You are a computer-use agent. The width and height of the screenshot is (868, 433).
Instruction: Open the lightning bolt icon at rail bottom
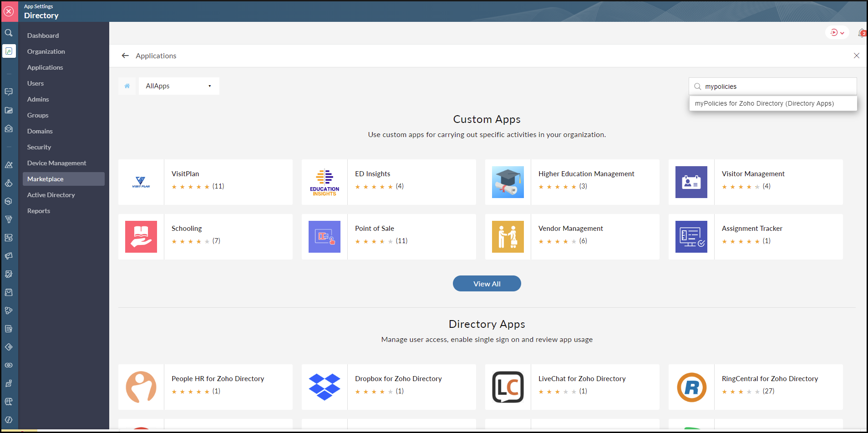9,420
